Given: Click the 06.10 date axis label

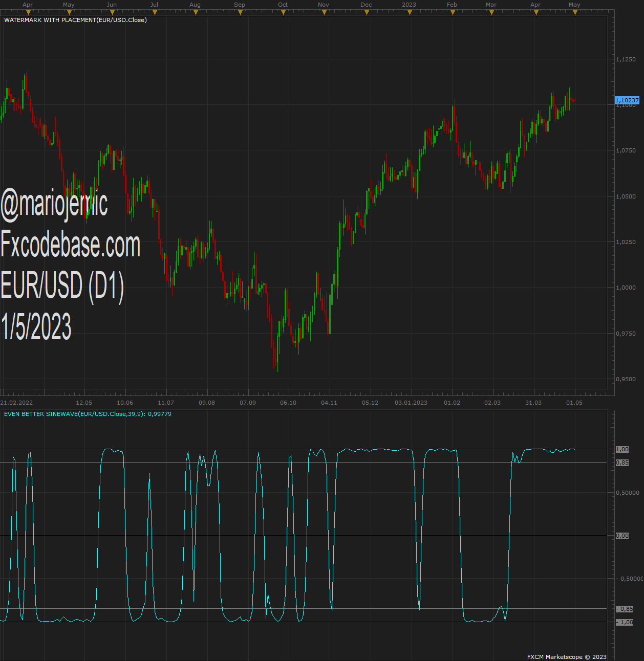Looking at the screenshot, I should click(x=288, y=403).
